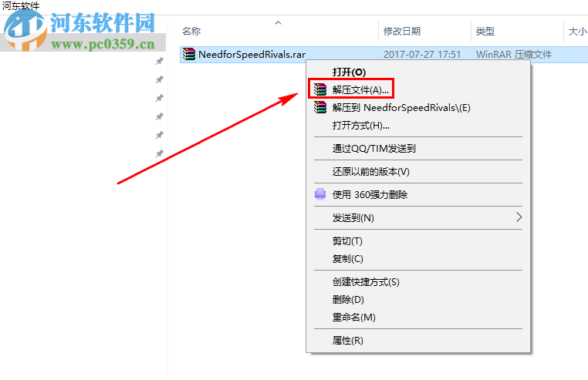Click the WinRAR 压缩文件 type cell
The height and width of the screenshot is (380, 588).
pos(514,54)
